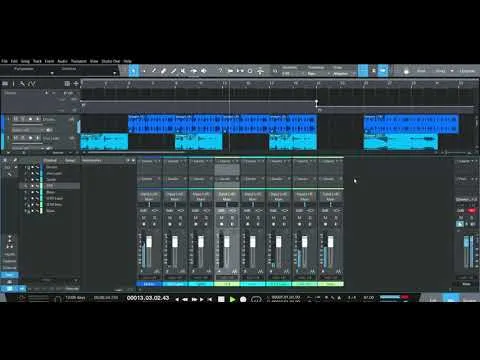Click the Mix view button
Image resolution: width=480 pixels, height=360 pixels.
(x=450, y=300)
